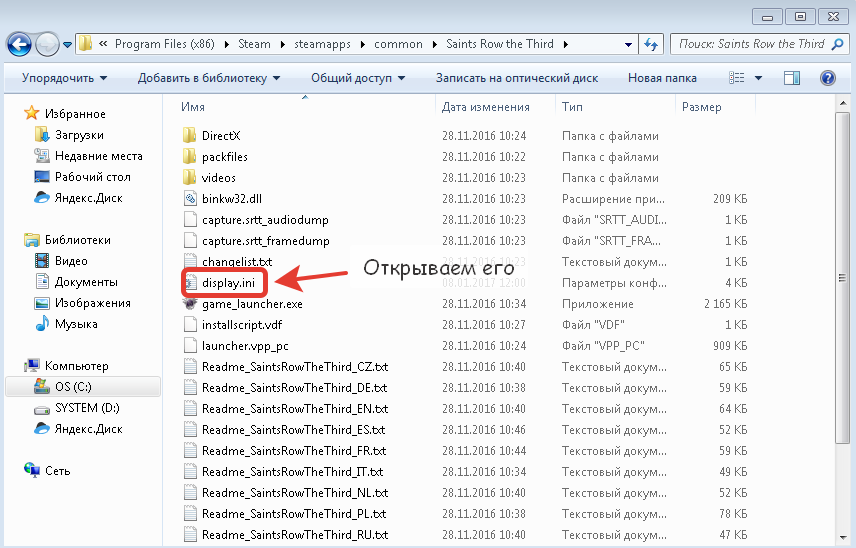Screen dimensions: 856x548
Task: Click the Forward navigation arrow button
Action: [x=47, y=44]
